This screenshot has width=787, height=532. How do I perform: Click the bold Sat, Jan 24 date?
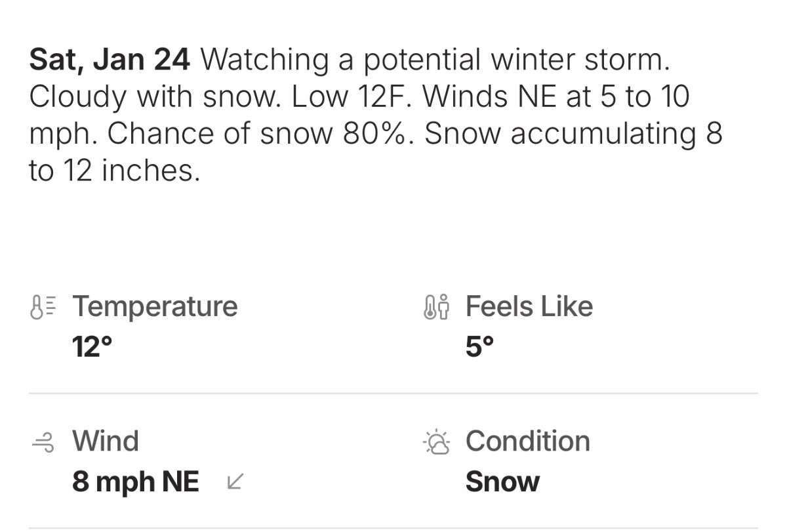[x=110, y=60]
